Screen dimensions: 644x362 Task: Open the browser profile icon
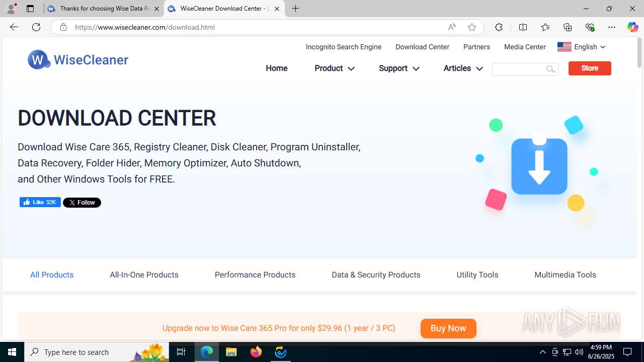point(11,9)
